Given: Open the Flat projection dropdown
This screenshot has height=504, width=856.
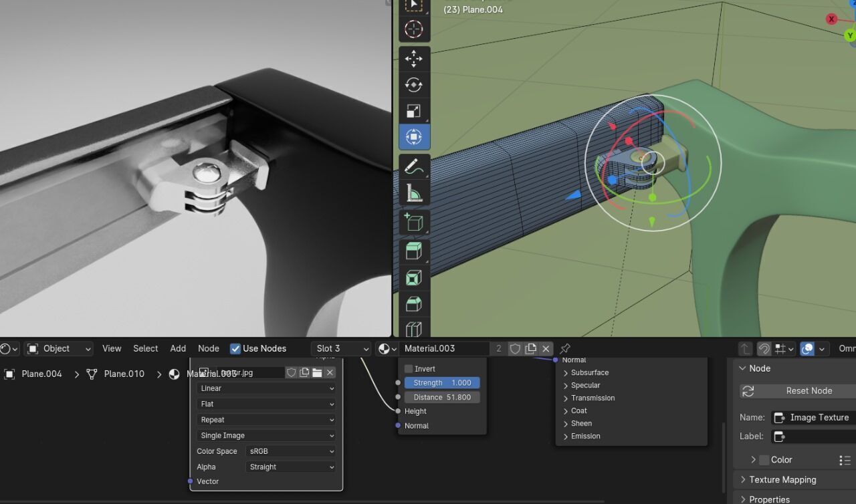Looking at the screenshot, I should pyautogui.click(x=266, y=404).
